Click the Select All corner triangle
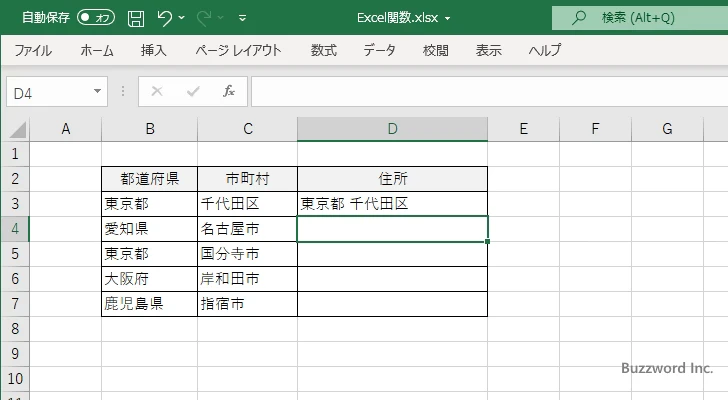This screenshot has height=400, width=728. [18, 129]
